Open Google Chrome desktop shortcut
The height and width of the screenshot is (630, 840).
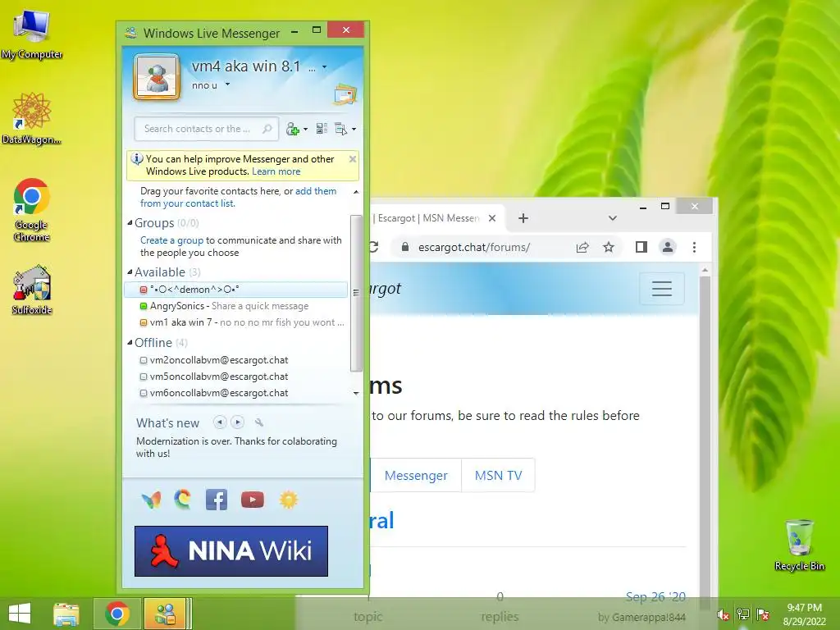[32, 209]
